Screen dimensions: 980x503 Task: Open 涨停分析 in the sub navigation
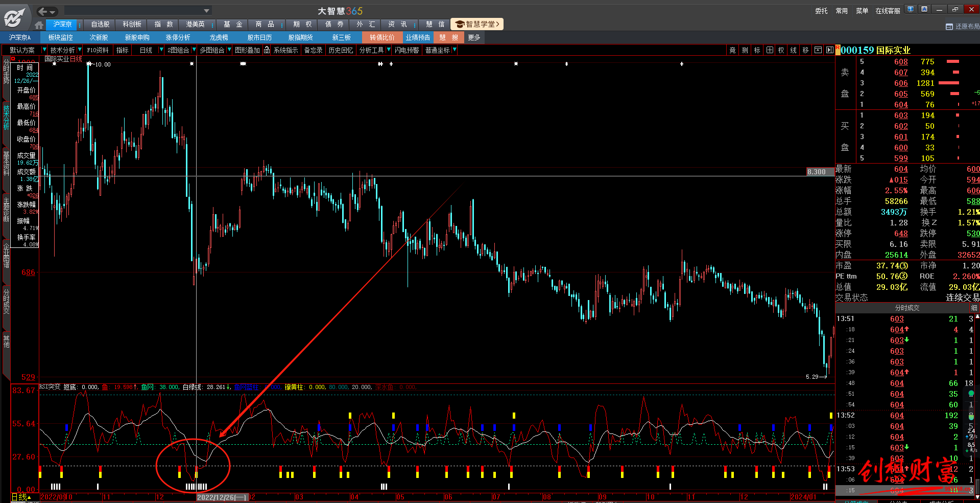click(x=178, y=37)
